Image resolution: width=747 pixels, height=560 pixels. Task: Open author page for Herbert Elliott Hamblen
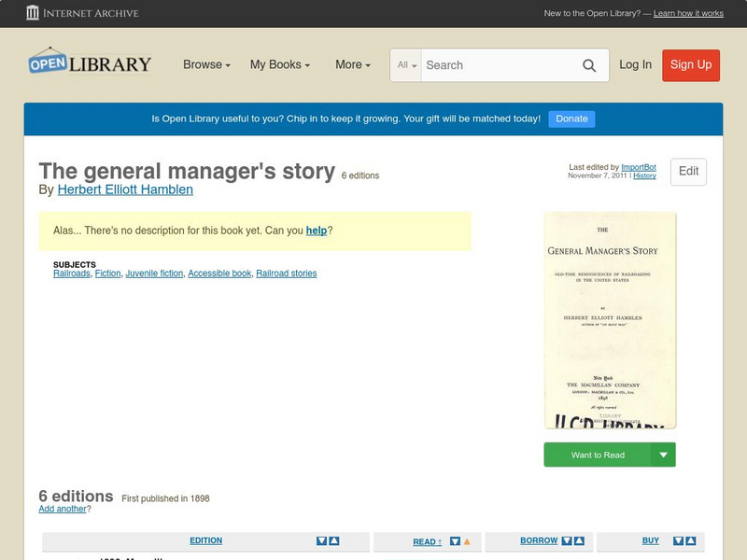(126, 189)
